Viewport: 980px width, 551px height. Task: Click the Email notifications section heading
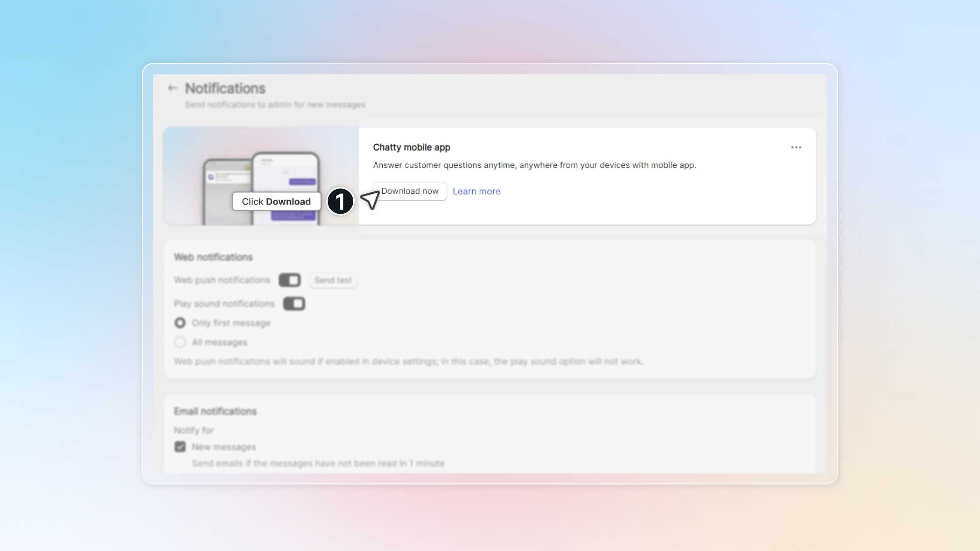215,411
